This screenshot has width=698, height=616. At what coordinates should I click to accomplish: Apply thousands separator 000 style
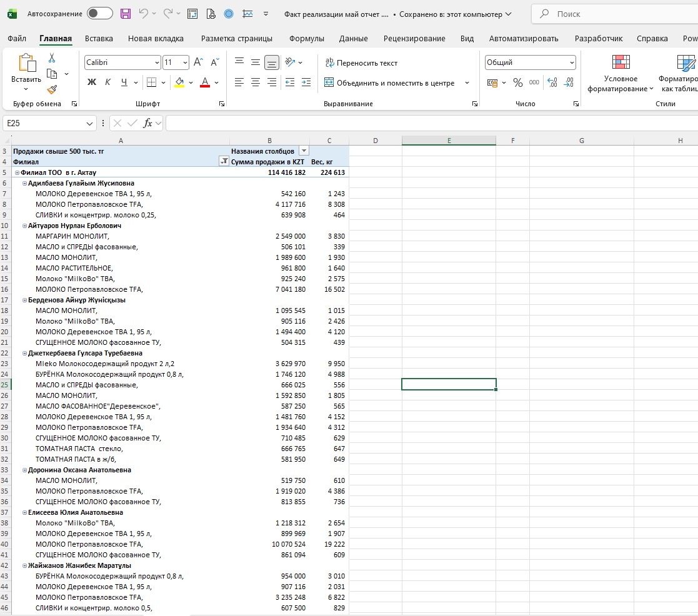(534, 82)
